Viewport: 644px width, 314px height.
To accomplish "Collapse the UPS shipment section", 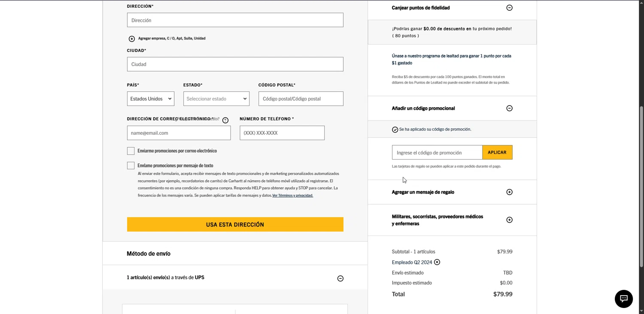I will tap(340, 278).
